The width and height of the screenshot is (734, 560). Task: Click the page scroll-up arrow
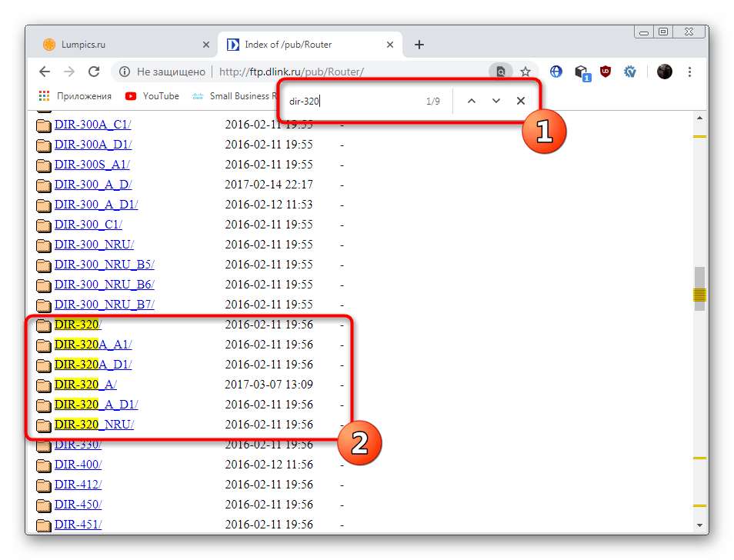(x=699, y=118)
